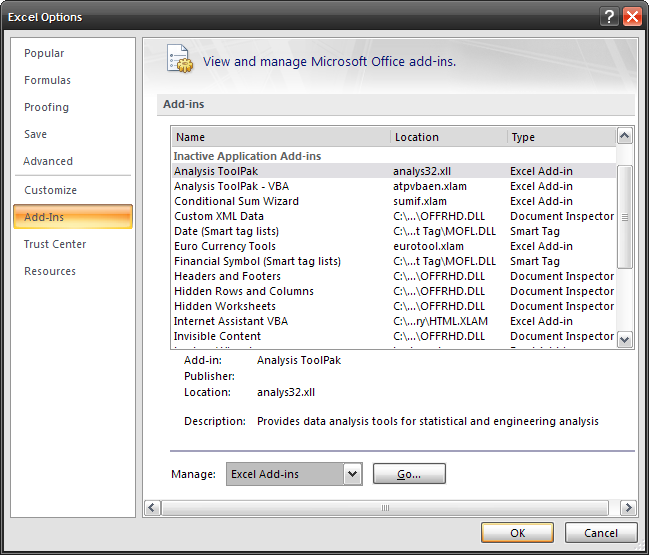
Task: Click the eurotool.xlam location cell
Action: point(428,246)
